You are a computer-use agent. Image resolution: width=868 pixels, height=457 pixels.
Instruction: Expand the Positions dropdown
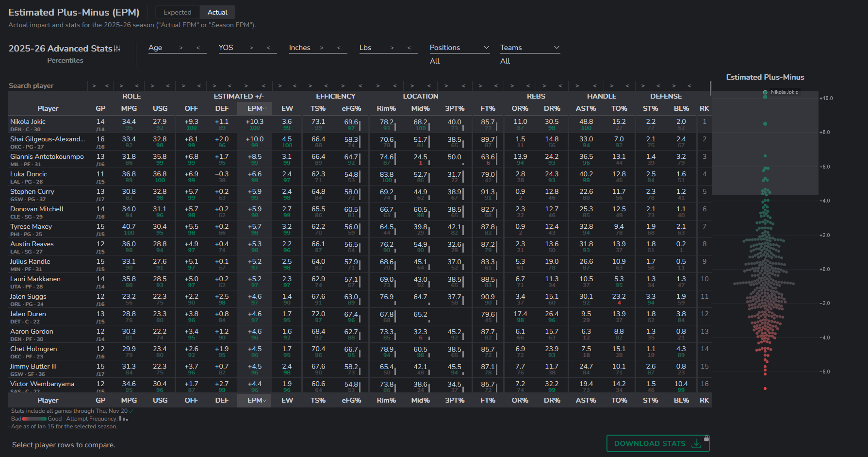click(x=459, y=48)
